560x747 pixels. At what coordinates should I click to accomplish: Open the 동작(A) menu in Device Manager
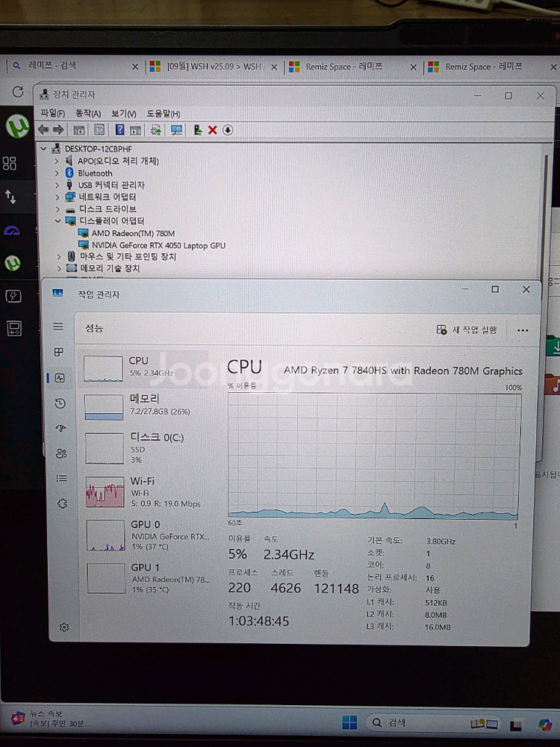[x=88, y=114]
